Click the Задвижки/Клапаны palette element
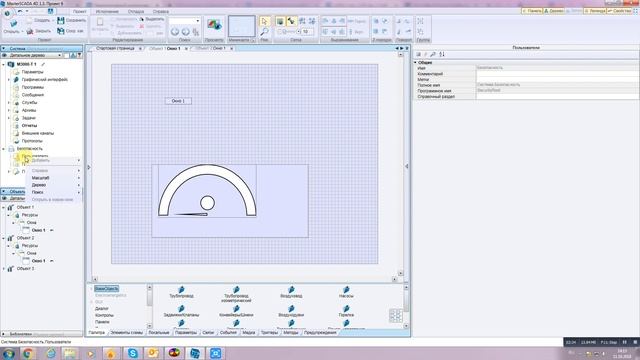The image size is (640, 360). [x=181, y=311]
